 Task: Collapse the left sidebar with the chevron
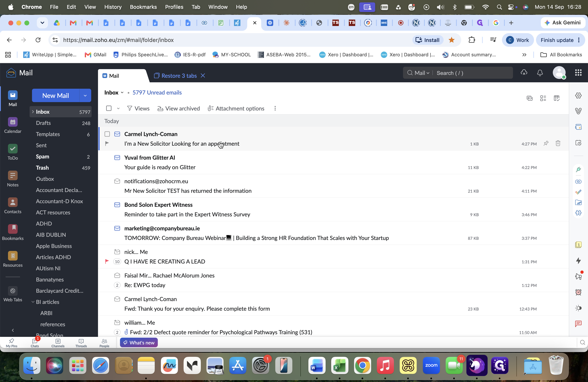(x=13, y=330)
